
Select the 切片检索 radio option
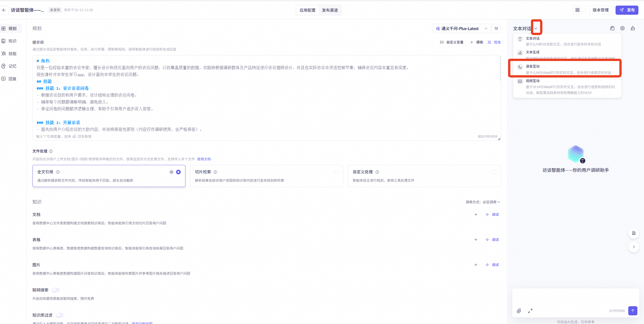[336, 172]
